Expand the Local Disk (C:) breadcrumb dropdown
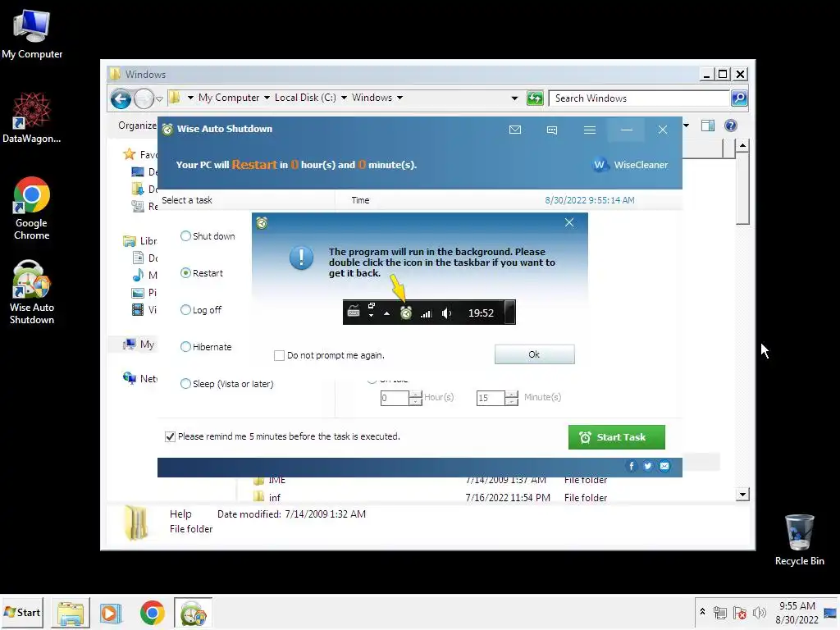Screen dimensions: 840x630 344,98
